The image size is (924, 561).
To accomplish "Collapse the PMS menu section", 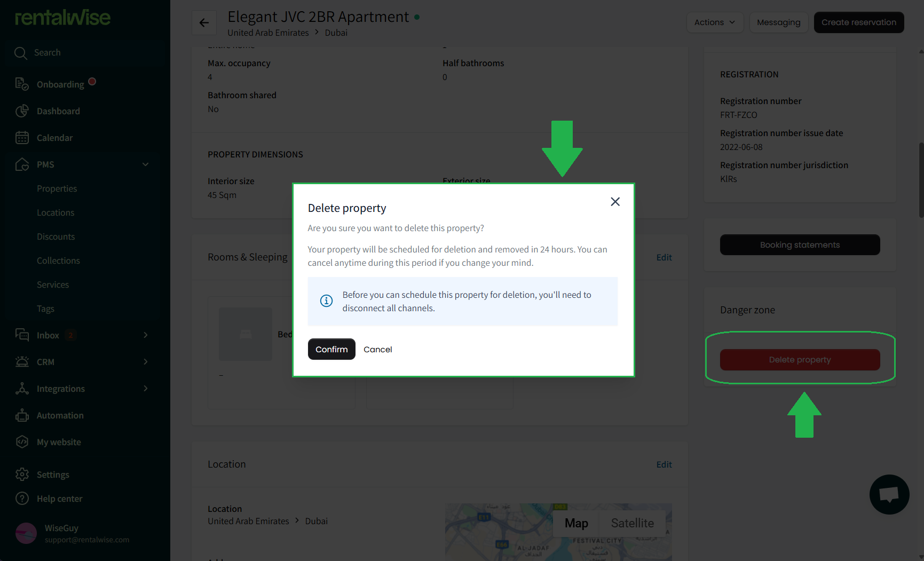I will [145, 164].
